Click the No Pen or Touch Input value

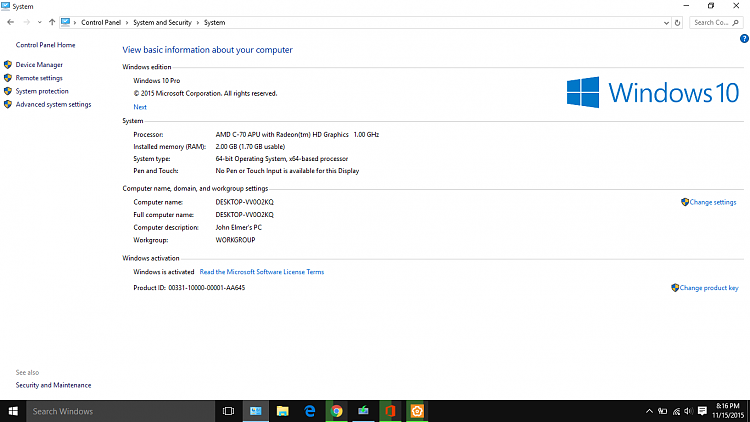point(287,171)
